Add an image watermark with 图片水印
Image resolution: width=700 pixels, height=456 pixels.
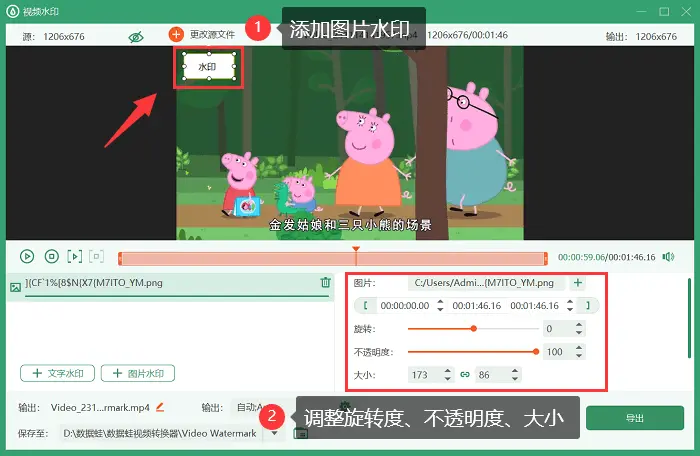click(x=138, y=373)
